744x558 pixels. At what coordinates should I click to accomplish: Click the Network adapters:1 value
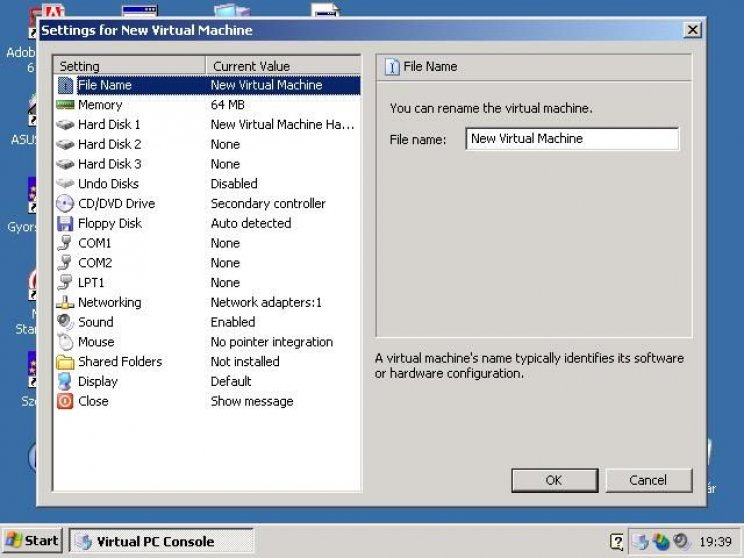tap(266, 302)
